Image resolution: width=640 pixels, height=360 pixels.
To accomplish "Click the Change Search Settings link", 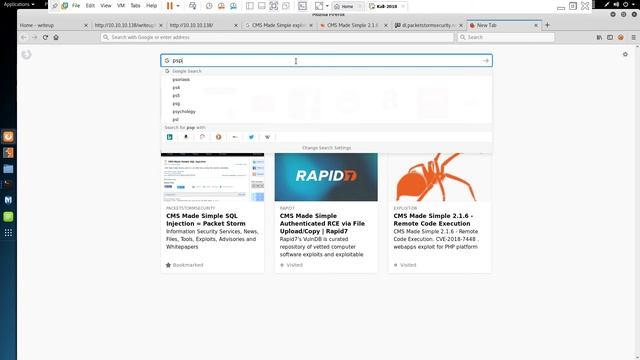I will [x=326, y=148].
